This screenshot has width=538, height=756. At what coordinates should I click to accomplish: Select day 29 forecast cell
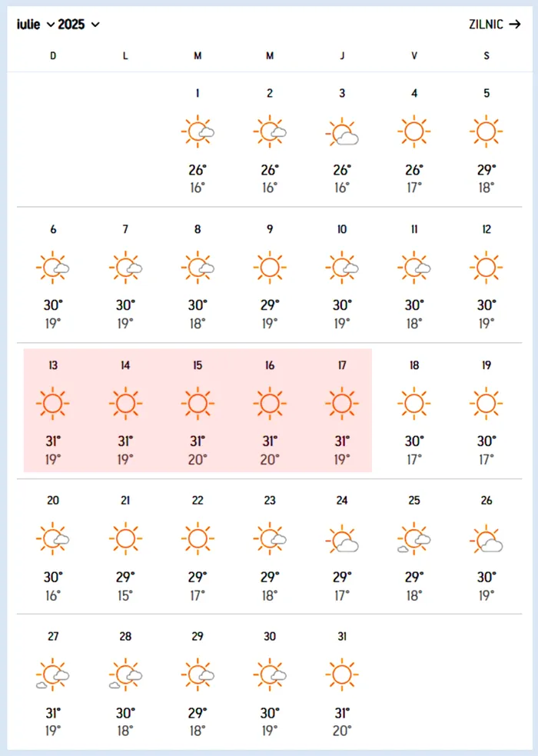pyautogui.click(x=198, y=683)
